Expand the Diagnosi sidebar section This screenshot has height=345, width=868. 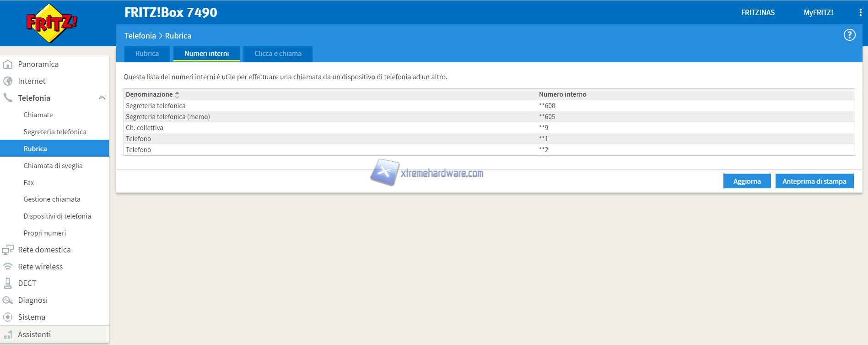click(x=32, y=300)
